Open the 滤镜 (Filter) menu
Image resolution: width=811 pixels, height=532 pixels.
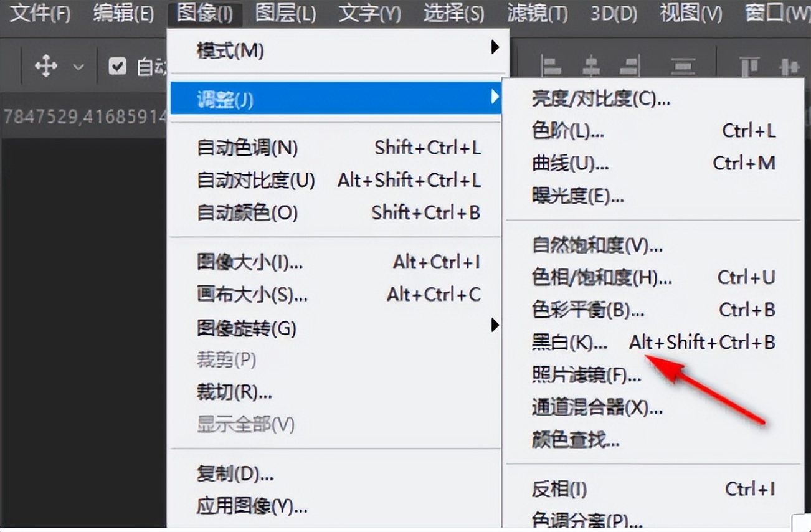(x=536, y=13)
